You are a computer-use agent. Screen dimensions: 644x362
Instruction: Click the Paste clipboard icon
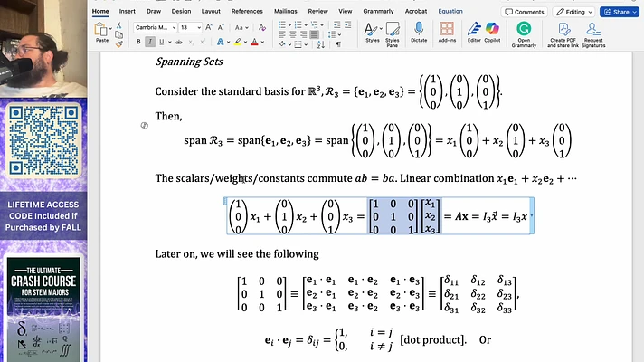coord(100,30)
